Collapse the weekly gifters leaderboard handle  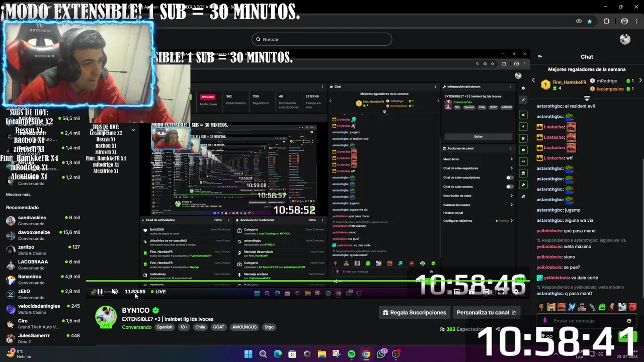click(587, 98)
